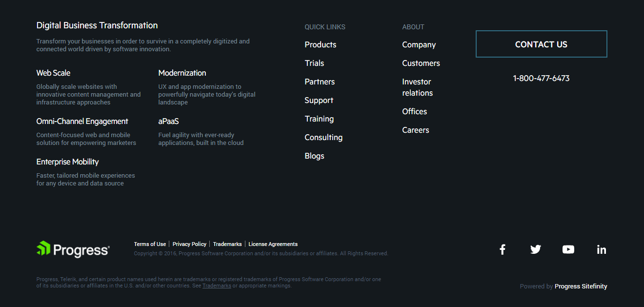Click the Progress Sitefinity link

(x=581, y=286)
